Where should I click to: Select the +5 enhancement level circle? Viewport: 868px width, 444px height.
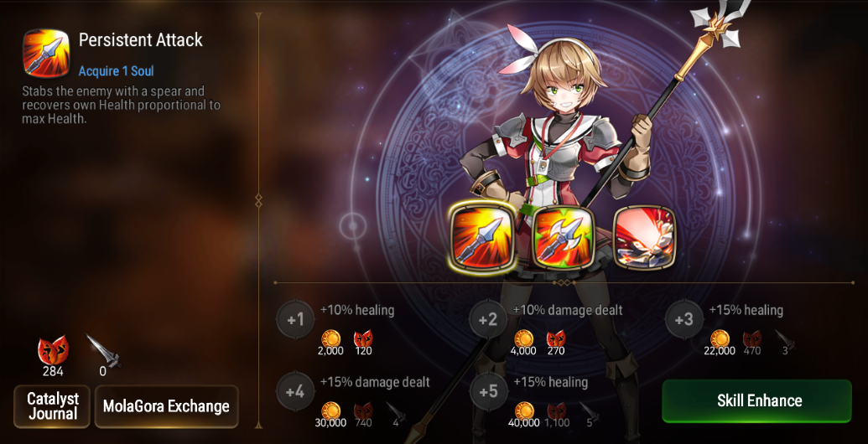click(488, 391)
